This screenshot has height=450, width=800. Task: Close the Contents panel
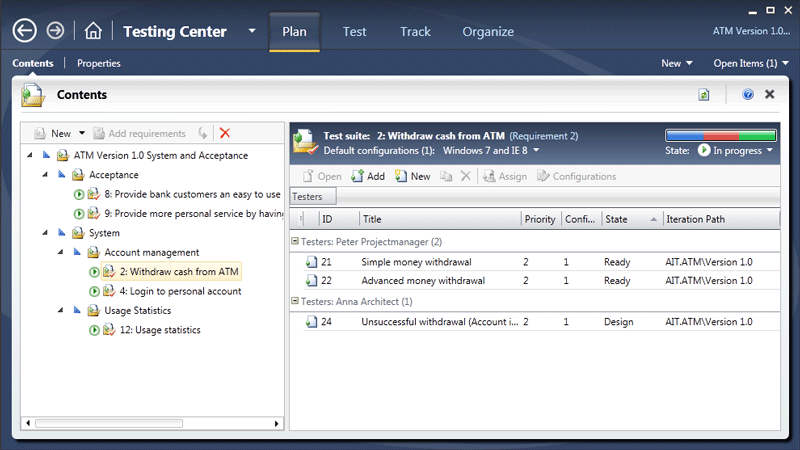pos(769,94)
